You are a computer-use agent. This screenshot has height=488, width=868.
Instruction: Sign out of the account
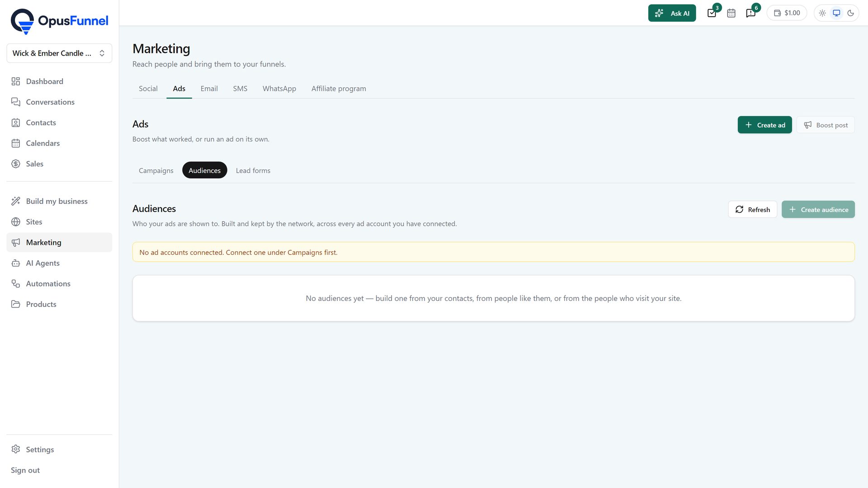25,470
